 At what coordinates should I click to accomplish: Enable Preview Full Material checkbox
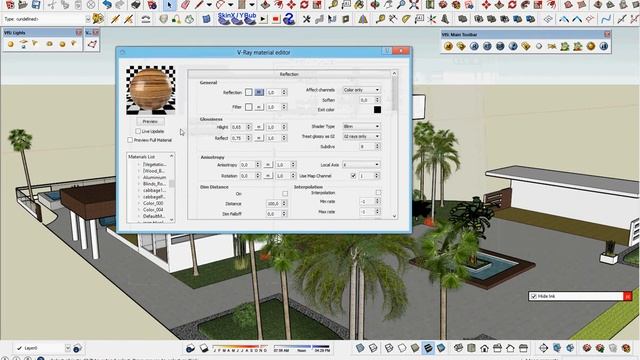coord(130,140)
